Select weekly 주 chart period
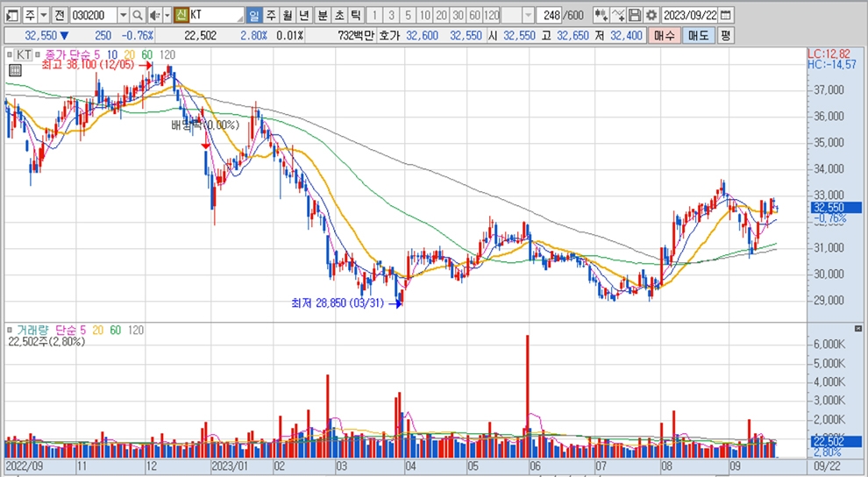The image size is (868, 477). (271, 15)
